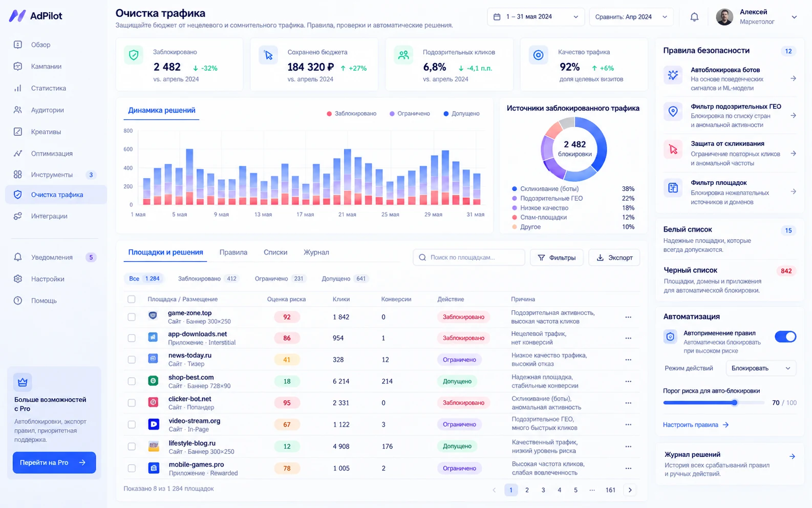Open the notifications bell in the header
Viewport: 812px width, 508px height.
[x=694, y=17]
